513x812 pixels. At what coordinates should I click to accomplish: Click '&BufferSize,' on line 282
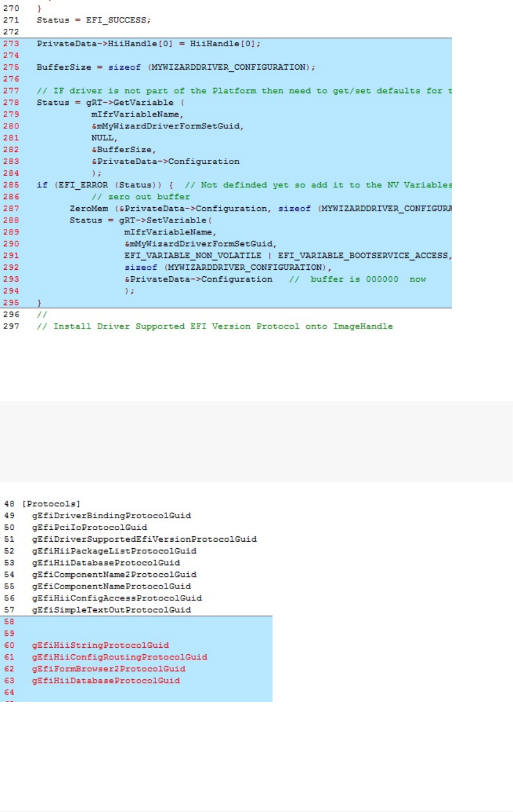(x=124, y=150)
